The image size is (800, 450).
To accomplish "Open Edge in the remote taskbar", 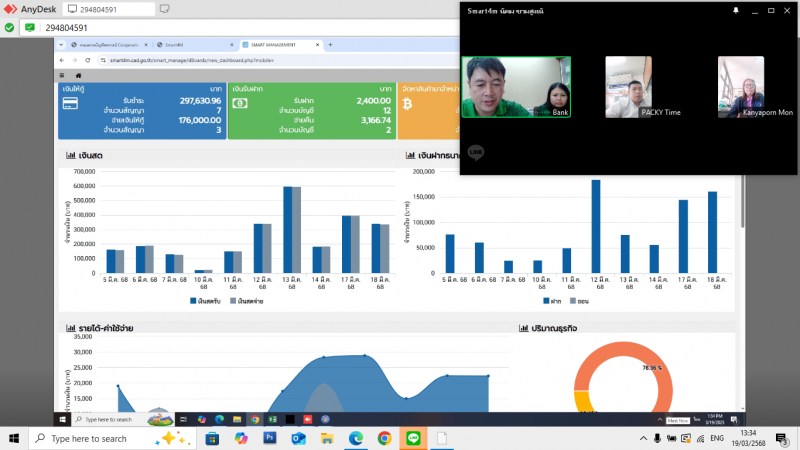I will tap(219, 419).
